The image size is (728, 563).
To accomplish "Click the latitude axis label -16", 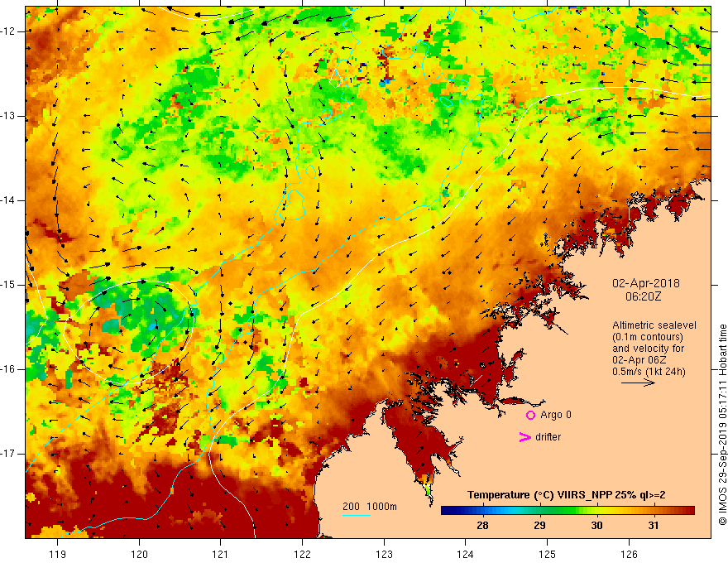I will [8, 369].
